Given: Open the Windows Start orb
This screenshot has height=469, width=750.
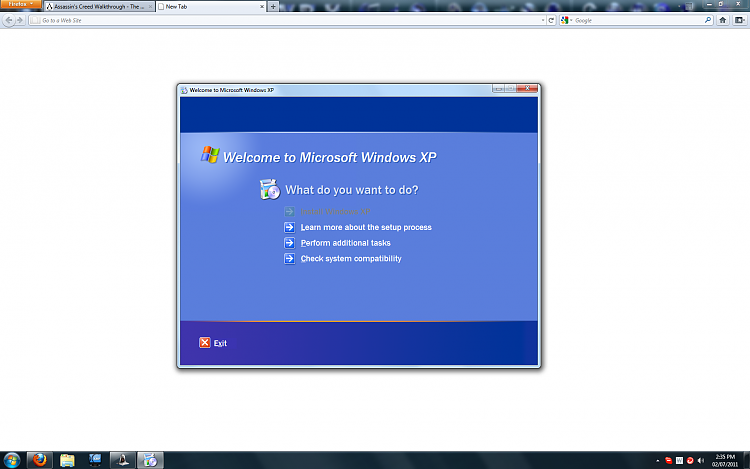Looking at the screenshot, I should [x=12, y=460].
